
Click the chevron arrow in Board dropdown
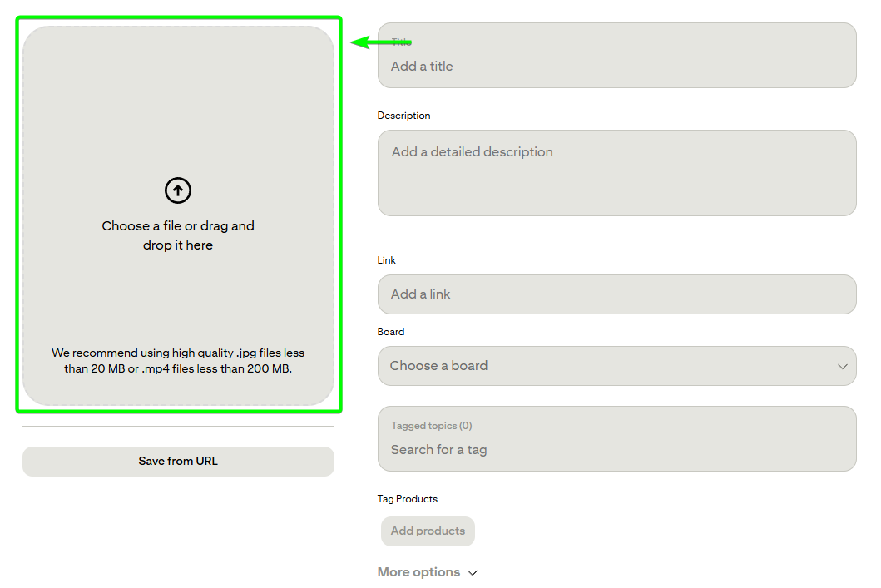point(842,367)
